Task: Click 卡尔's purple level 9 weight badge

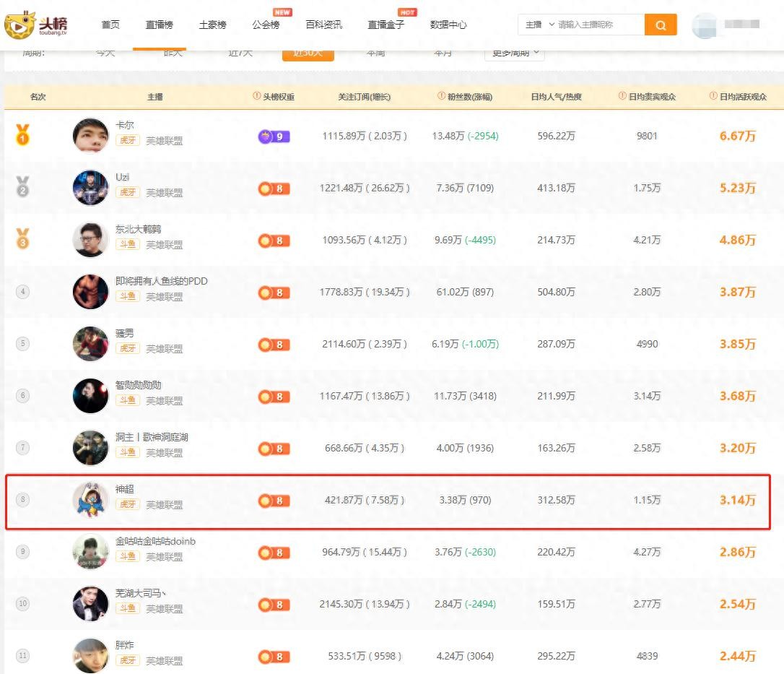Action: (274, 136)
